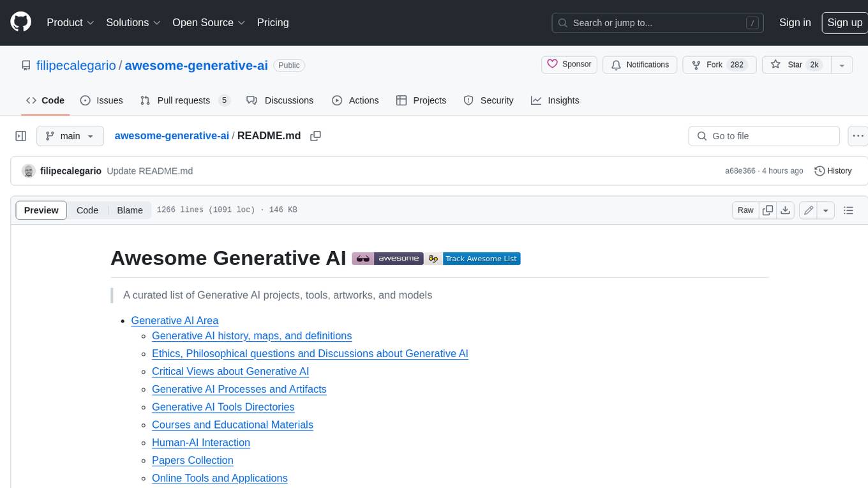868x488 pixels.
Task: Click the Sign up button
Action: pyautogui.click(x=844, y=22)
